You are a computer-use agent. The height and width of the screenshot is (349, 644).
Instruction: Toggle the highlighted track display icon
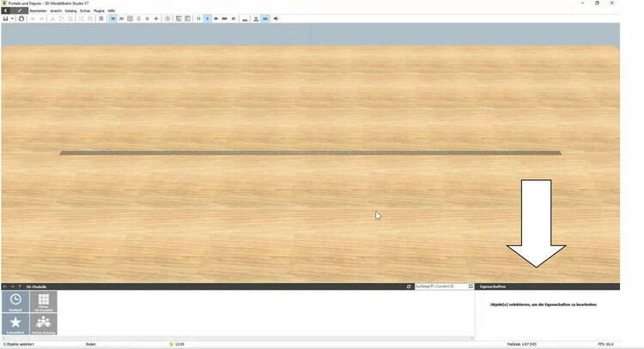click(x=265, y=19)
